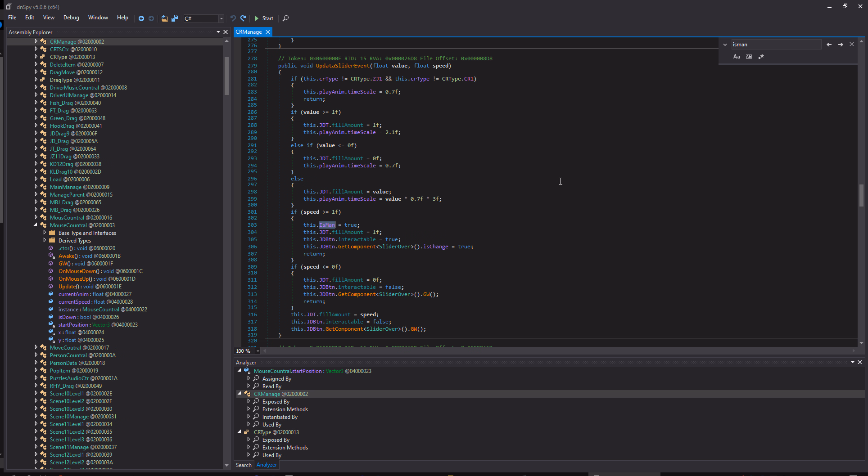Image resolution: width=868 pixels, height=476 pixels.
Task: Click the Save All toolbar icon
Action: (x=175, y=18)
